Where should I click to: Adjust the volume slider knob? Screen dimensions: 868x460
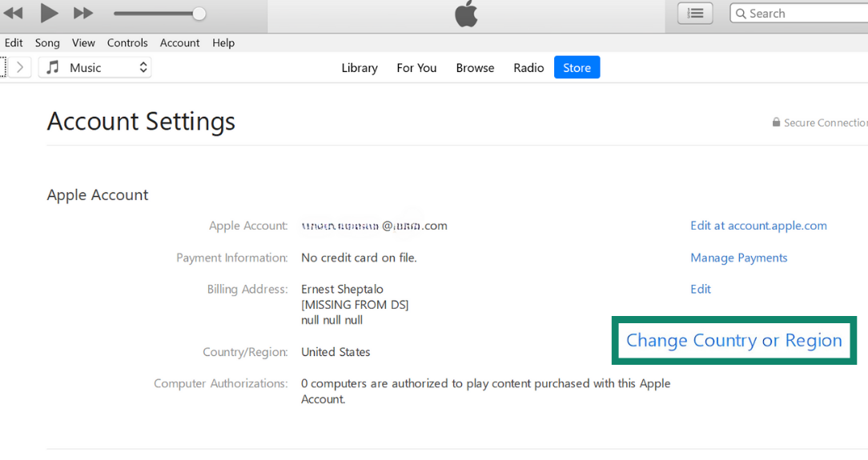199,14
